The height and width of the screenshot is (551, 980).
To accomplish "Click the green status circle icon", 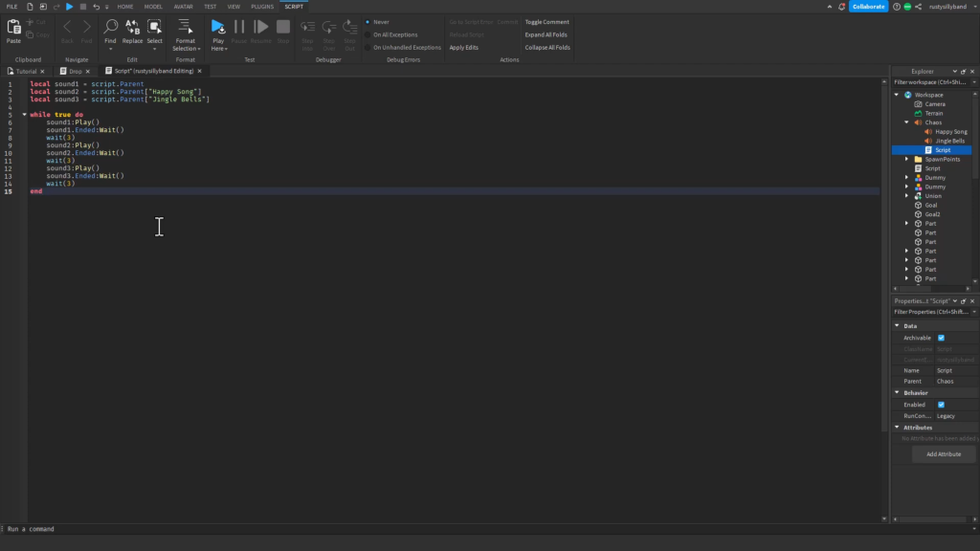I will 907,7.
